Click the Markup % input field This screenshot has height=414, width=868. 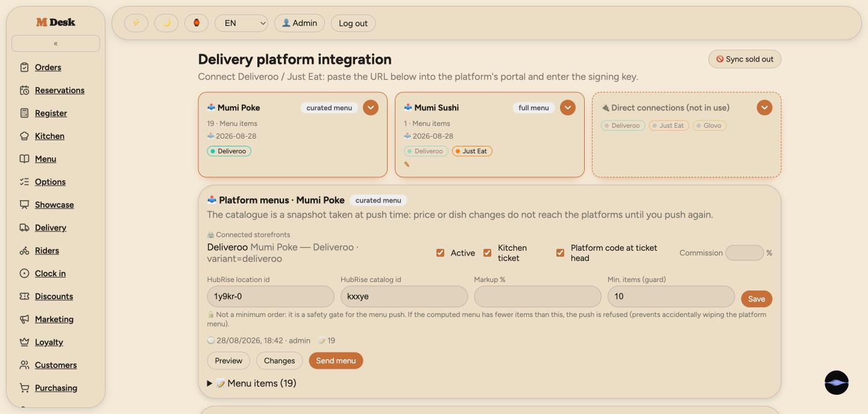tap(538, 296)
